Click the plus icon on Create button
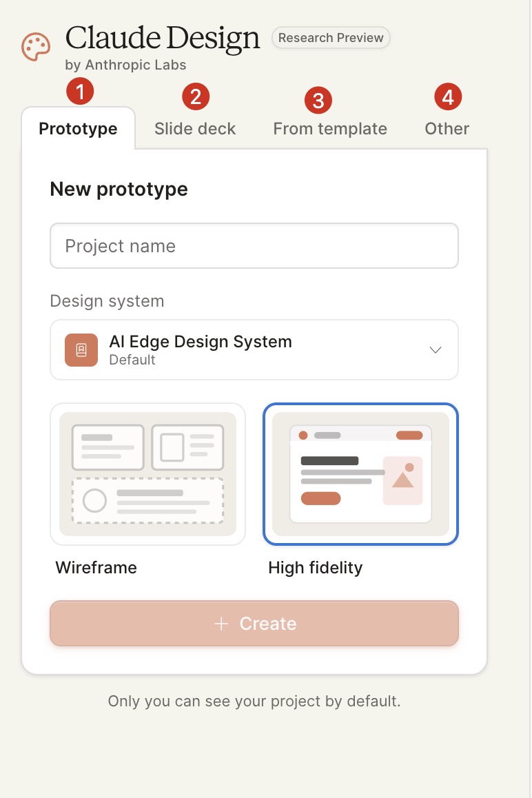 pos(221,624)
